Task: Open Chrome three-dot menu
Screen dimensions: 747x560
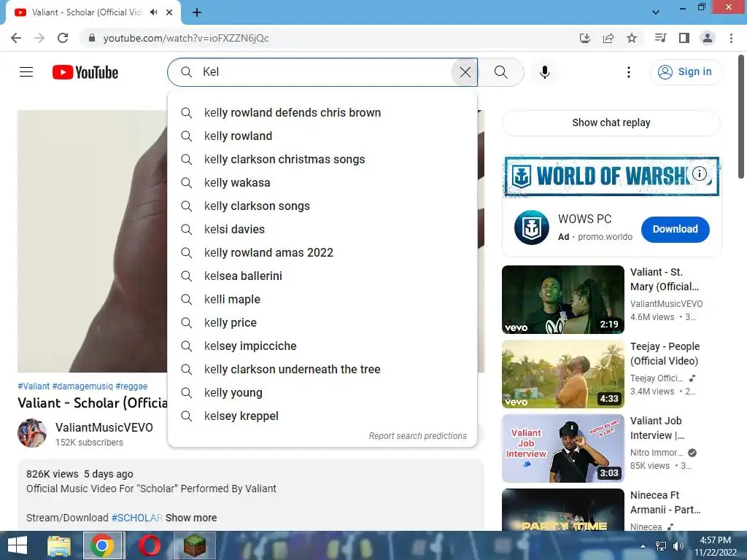Action: (731, 38)
